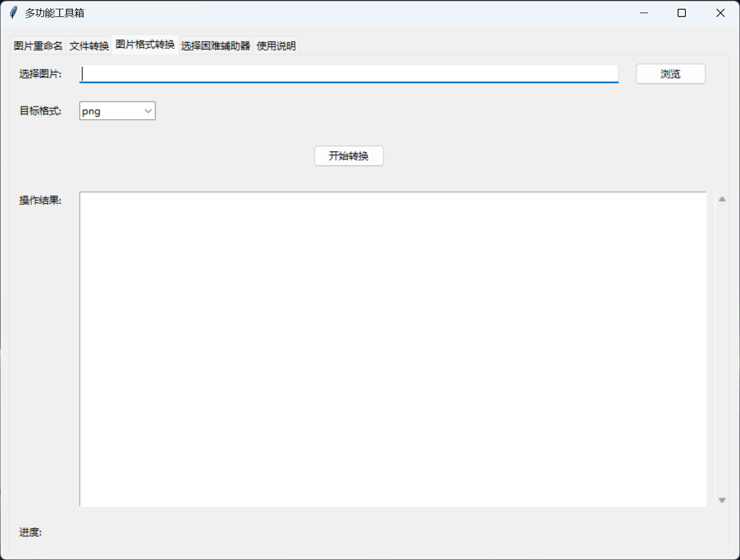Viewport: 740px width, 560px height.
Task: Click the feather app icon in title bar
Action: click(x=14, y=13)
